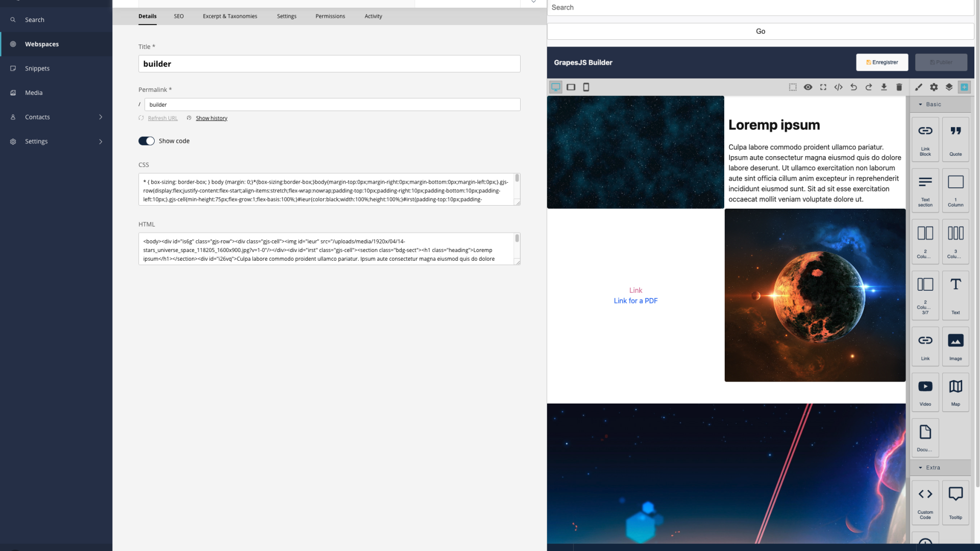The width and height of the screenshot is (980, 551).
Task: Click the Enregistrer button
Action: [882, 62]
